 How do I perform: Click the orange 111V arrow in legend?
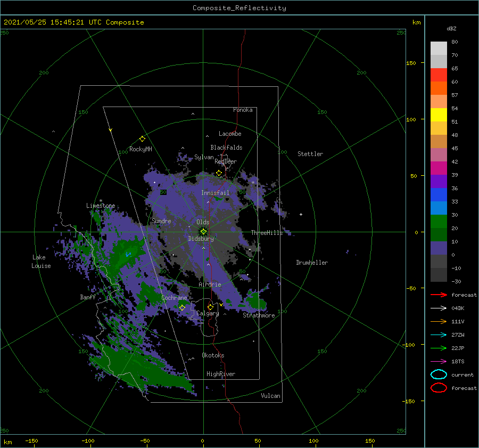[439, 321]
